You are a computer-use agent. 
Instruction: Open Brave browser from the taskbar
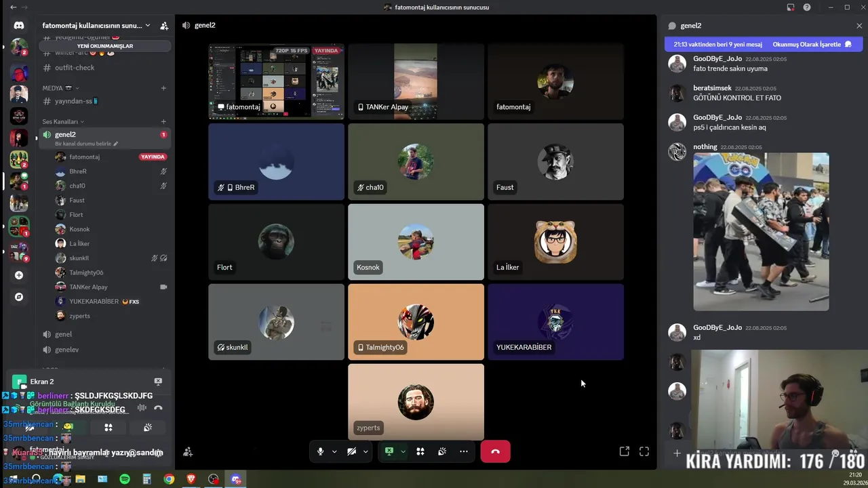[x=191, y=479]
